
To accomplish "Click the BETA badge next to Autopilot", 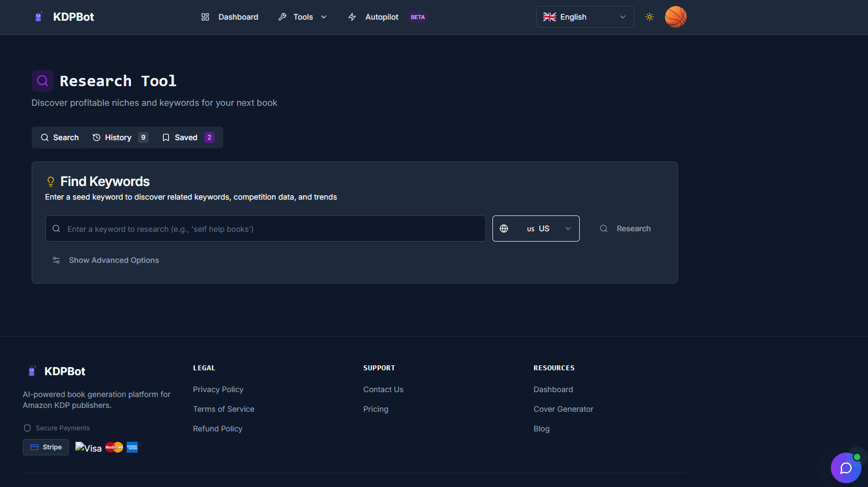I will click(418, 17).
